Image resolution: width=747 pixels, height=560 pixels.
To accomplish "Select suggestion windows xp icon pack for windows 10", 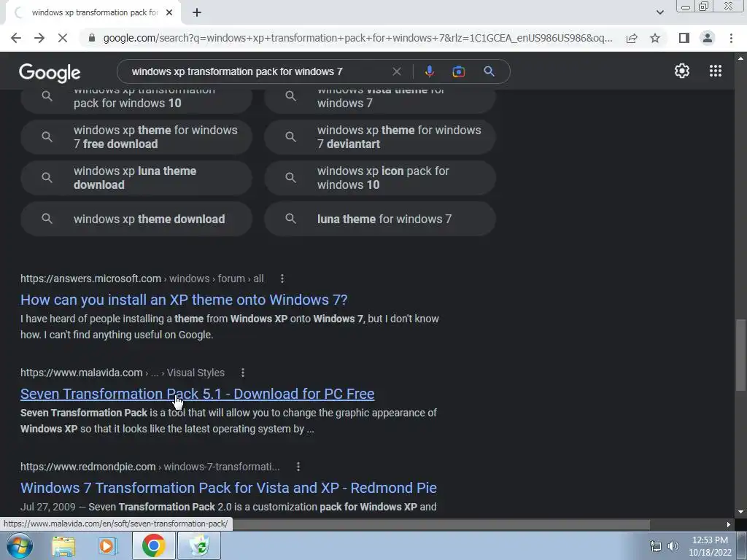I will coord(380,178).
